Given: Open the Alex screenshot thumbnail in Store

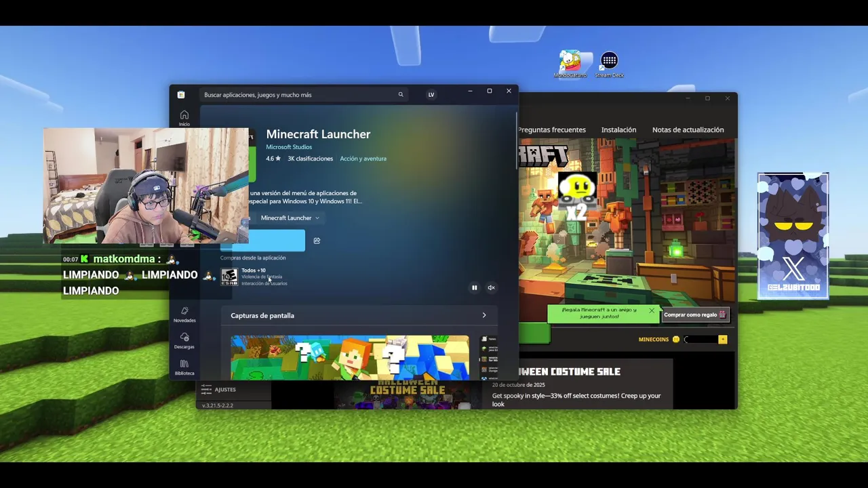Looking at the screenshot, I should pyautogui.click(x=350, y=357).
